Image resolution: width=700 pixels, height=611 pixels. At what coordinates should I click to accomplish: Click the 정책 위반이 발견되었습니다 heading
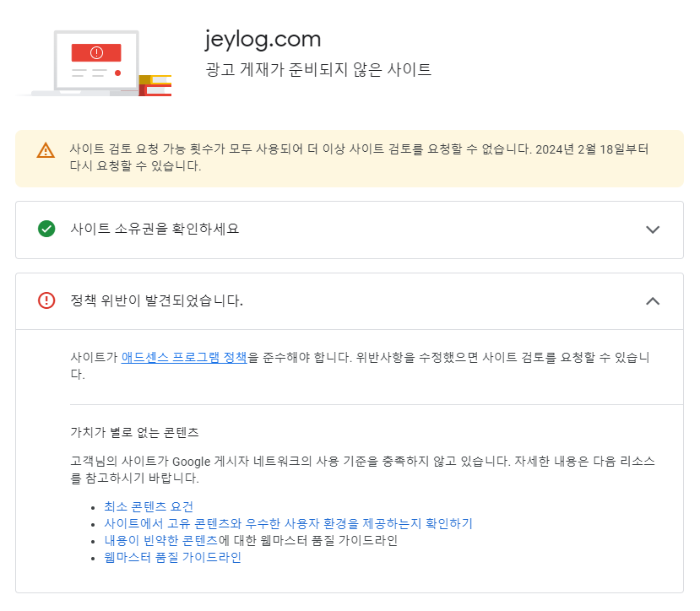[157, 300]
